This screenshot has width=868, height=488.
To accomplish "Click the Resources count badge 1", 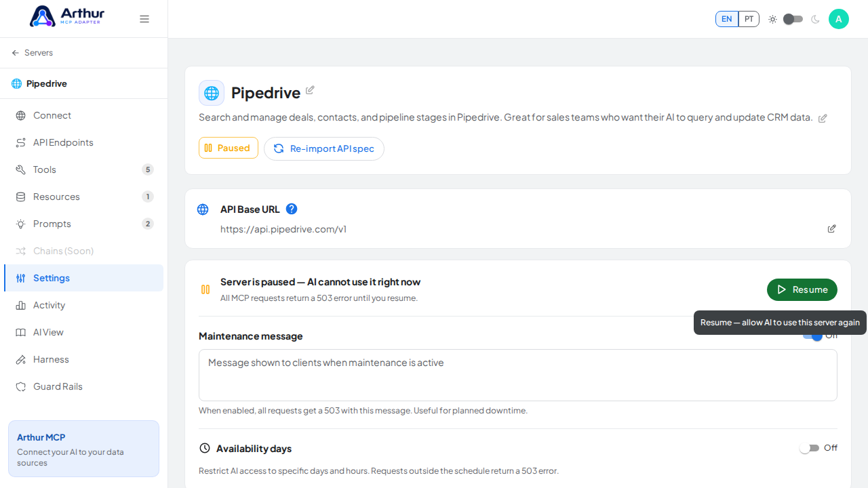I will (x=148, y=197).
